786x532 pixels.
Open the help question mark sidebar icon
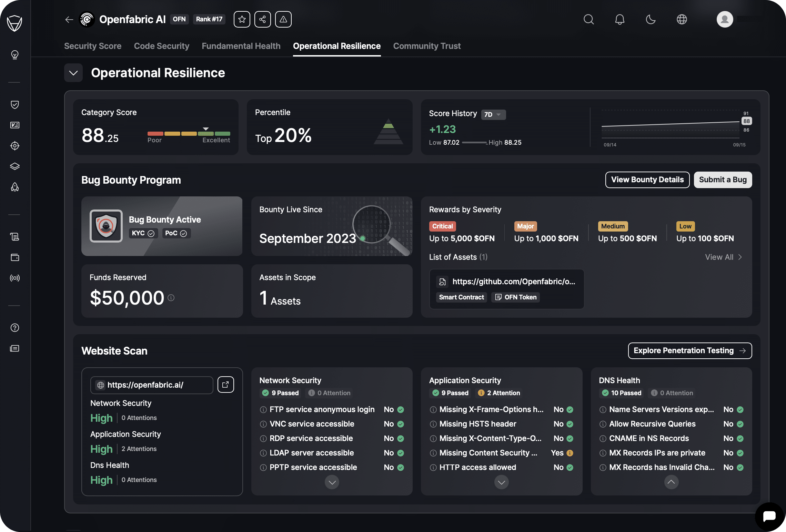coord(15,328)
